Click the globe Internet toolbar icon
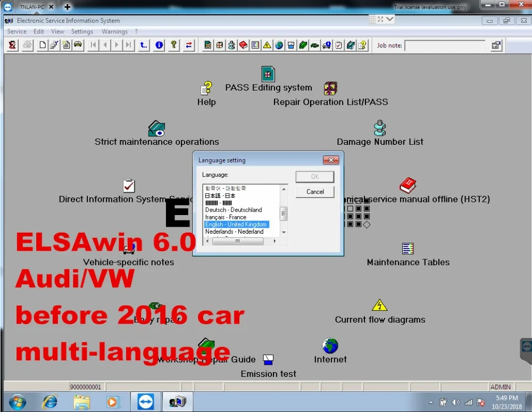Screen dimensions: 532x412 tap(279, 45)
